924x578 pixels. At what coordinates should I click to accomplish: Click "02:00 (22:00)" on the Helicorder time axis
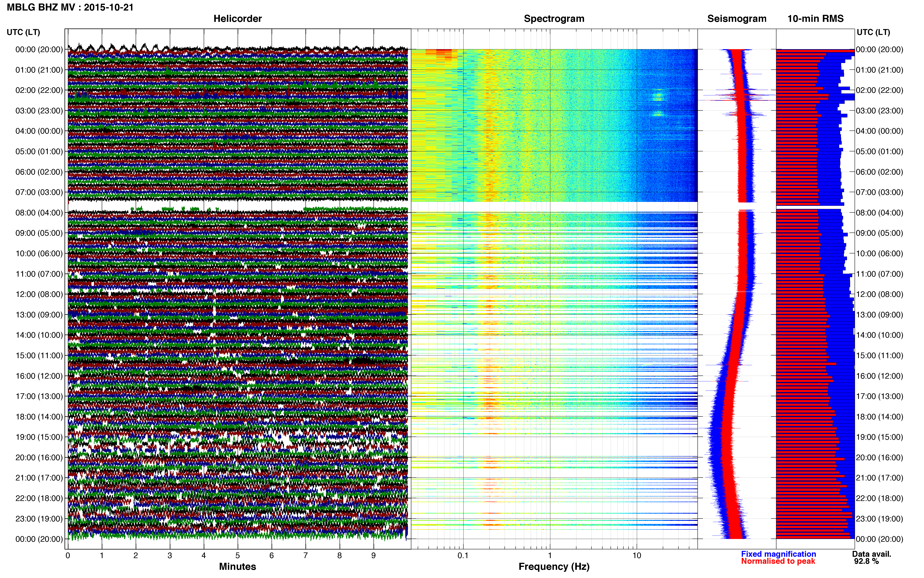(39, 90)
